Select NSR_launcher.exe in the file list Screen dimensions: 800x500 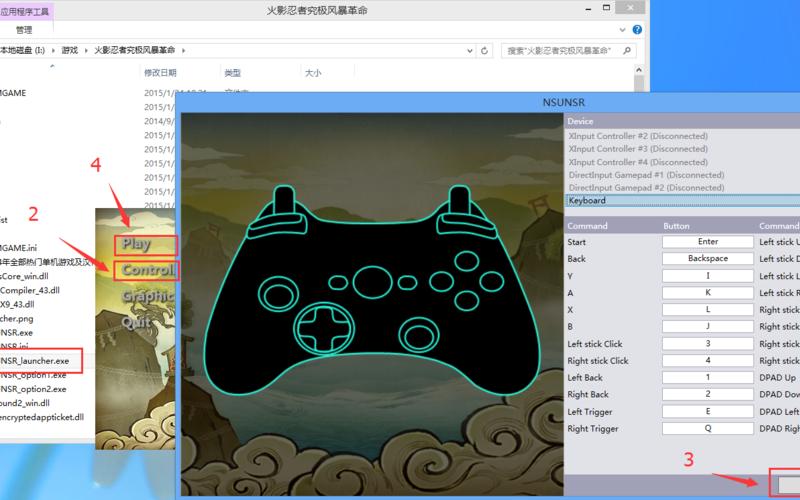pyautogui.click(x=36, y=360)
